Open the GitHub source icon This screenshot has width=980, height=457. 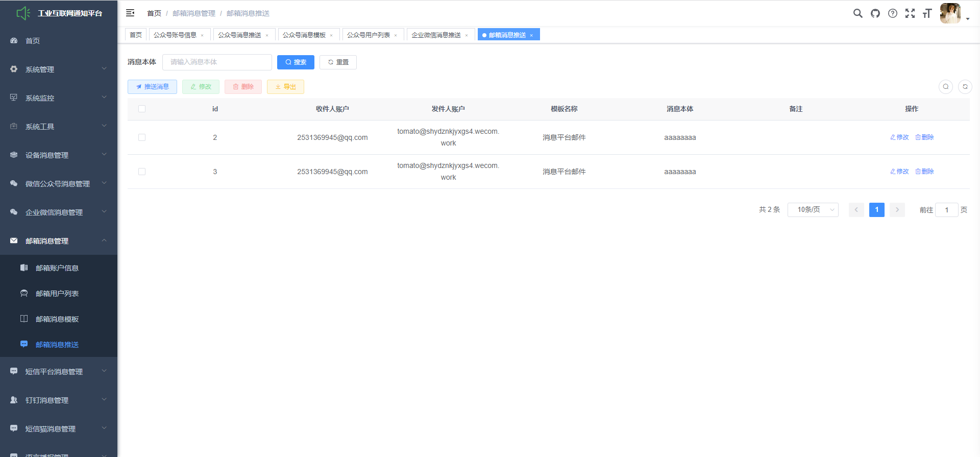pyautogui.click(x=875, y=13)
